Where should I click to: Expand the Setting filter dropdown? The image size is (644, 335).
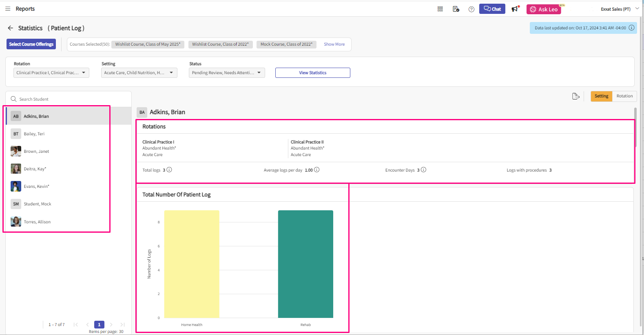point(139,73)
